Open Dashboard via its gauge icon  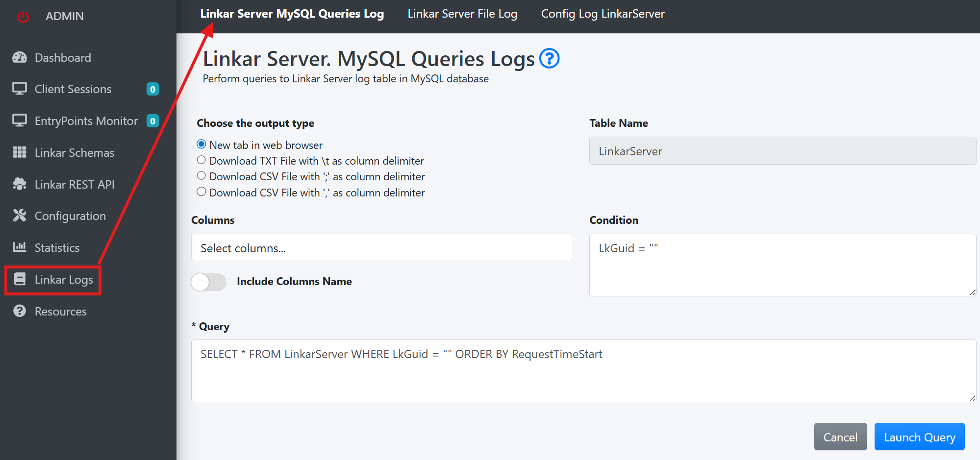[20, 58]
